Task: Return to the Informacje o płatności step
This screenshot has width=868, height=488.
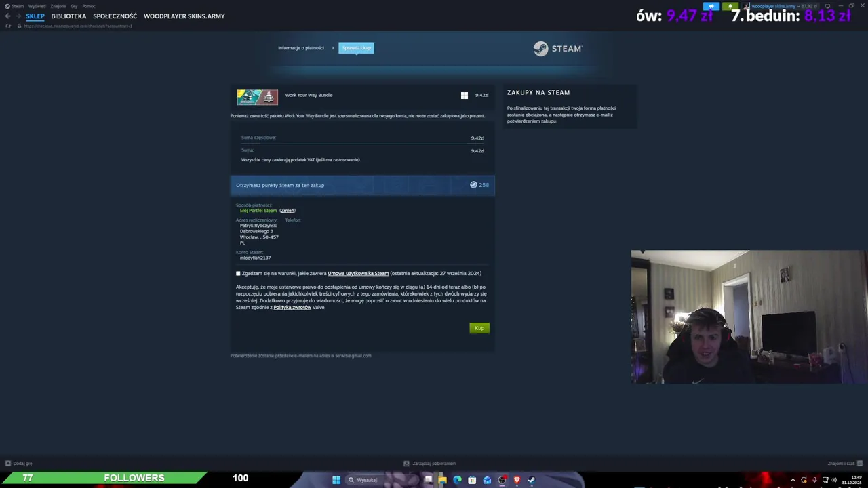Action: point(300,48)
